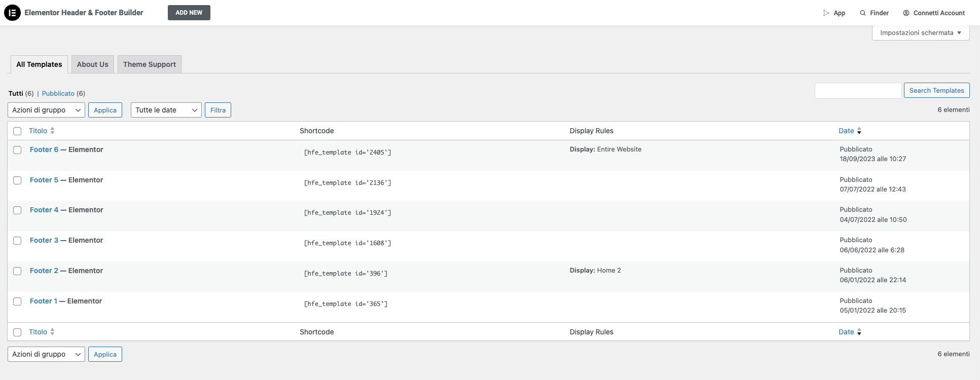
Task: Click Titolo sort arrows in table footer
Action: 52,332
